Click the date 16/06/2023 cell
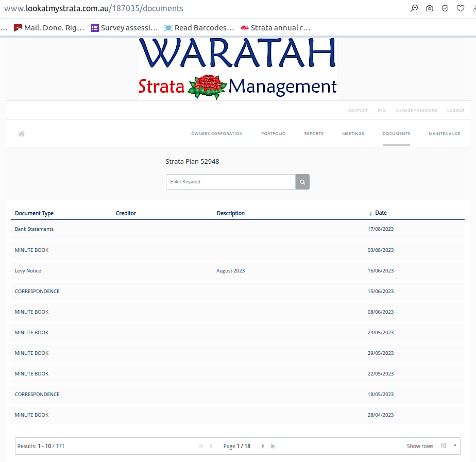 pyautogui.click(x=380, y=271)
